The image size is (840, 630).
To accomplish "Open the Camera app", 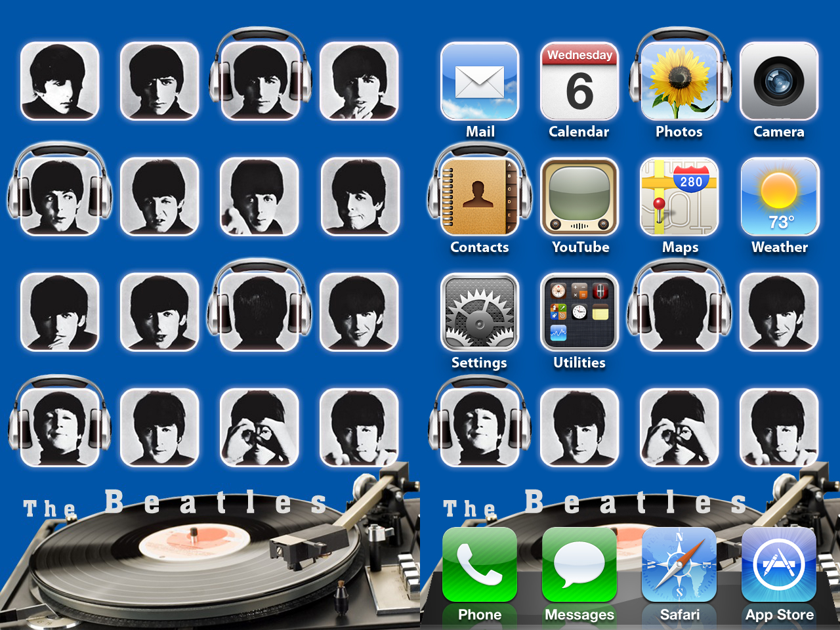I will coord(779,81).
